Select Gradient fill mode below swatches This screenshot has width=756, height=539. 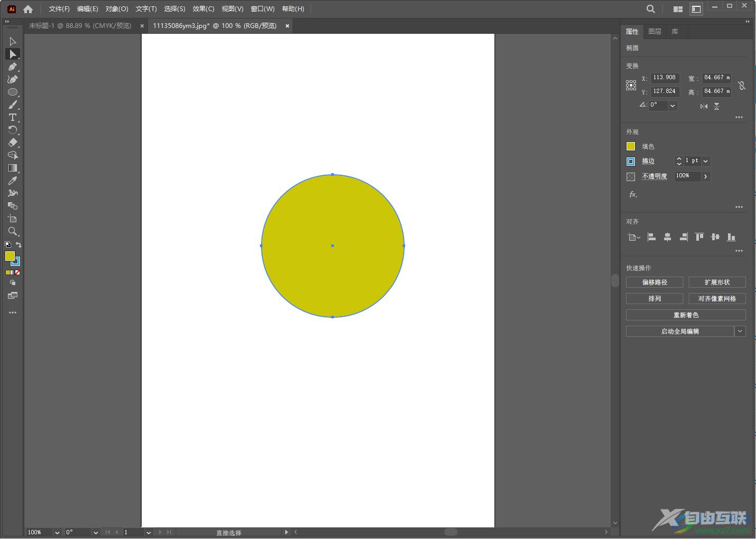[x=13, y=272]
